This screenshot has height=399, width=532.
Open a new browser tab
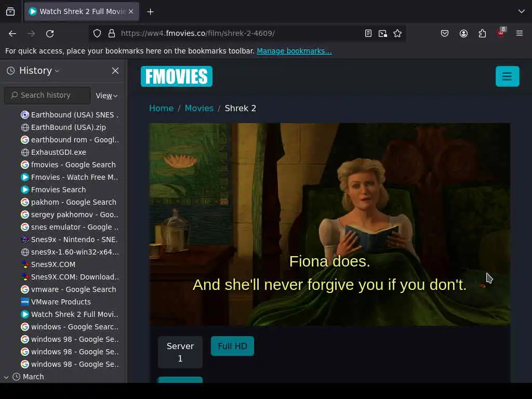pos(150,12)
